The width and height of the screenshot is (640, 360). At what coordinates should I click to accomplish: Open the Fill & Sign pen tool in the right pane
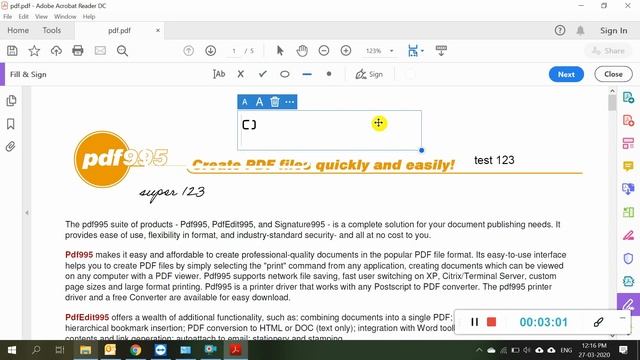[628, 304]
